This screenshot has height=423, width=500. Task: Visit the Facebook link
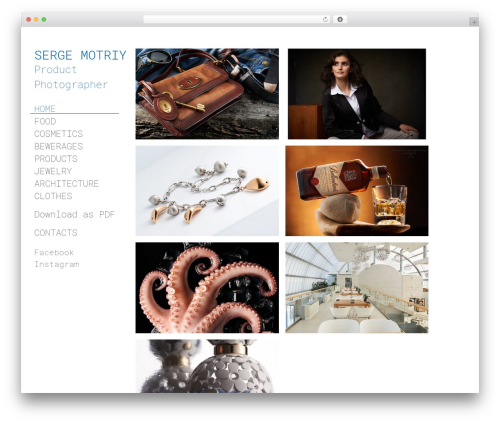(x=54, y=252)
